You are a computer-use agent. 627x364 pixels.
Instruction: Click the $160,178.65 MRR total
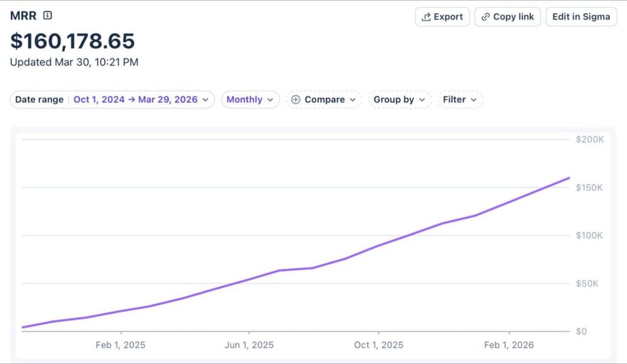pyautogui.click(x=73, y=41)
